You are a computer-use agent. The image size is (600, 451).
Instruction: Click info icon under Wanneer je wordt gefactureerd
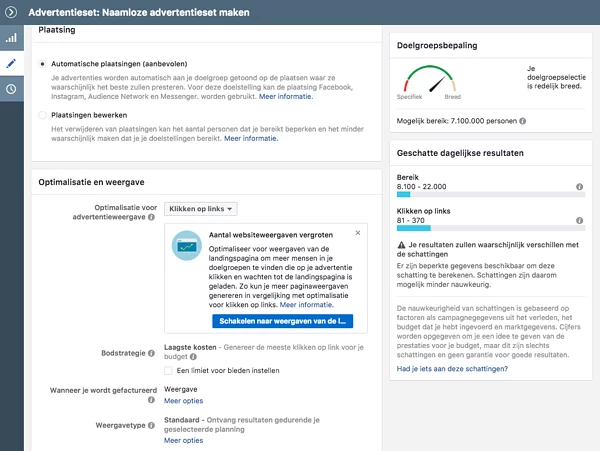coord(152,400)
